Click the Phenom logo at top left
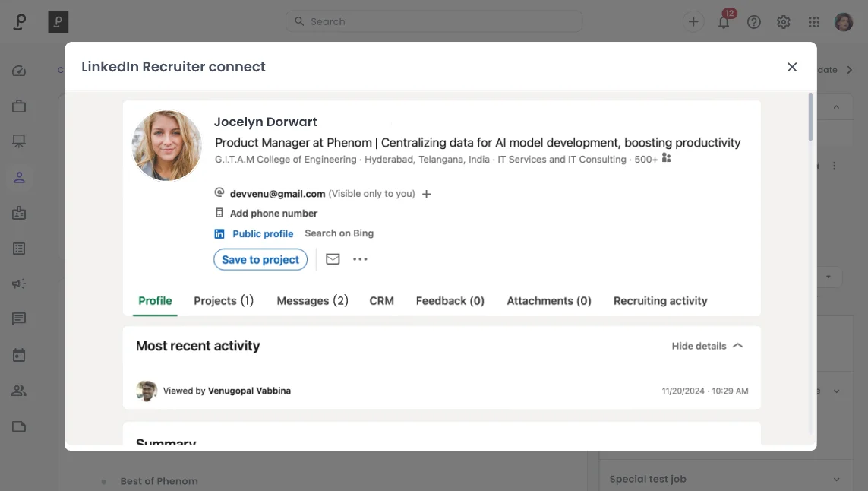This screenshot has height=491, width=868. [20, 21]
